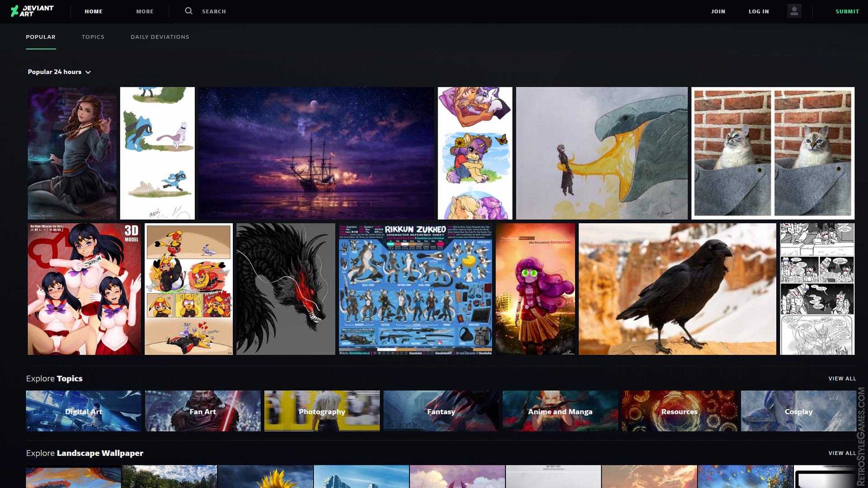Switch to the TOPICS tab
Screen dimensions: 868x488
pos(93,37)
